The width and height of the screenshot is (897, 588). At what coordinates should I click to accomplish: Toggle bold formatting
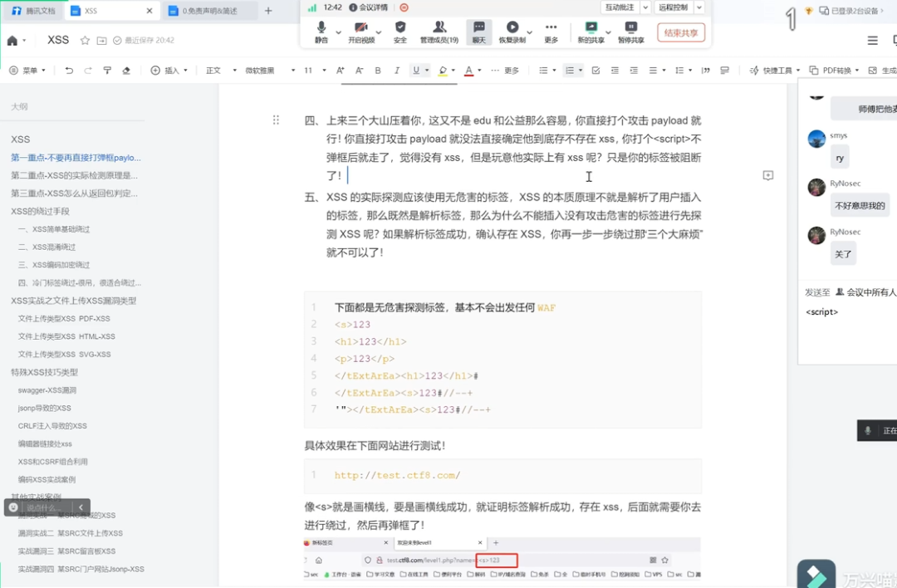point(378,71)
